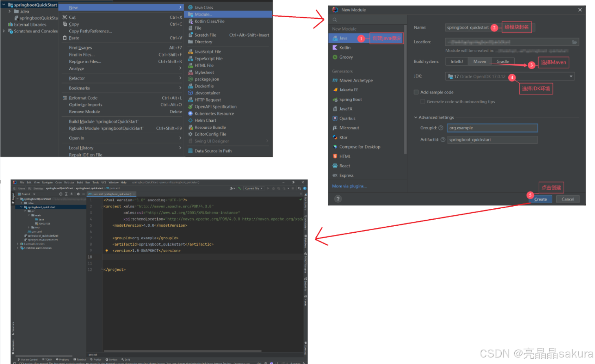
Task: Open the Services tool window
Action: coord(113,359)
